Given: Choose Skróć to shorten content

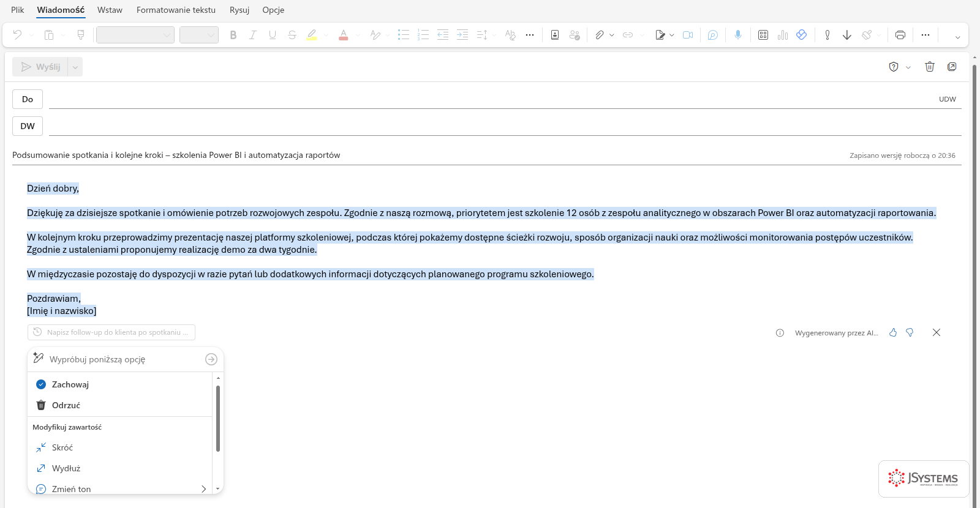Looking at the screenshot, I should [x=121, y=447].
